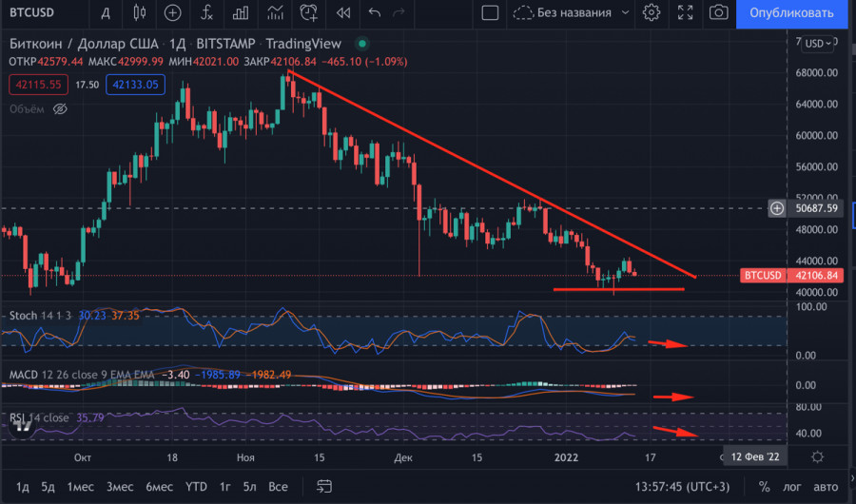Toggle лог logarithmic scale
This screenshot has width=856, height=504.
click(792, 487)
